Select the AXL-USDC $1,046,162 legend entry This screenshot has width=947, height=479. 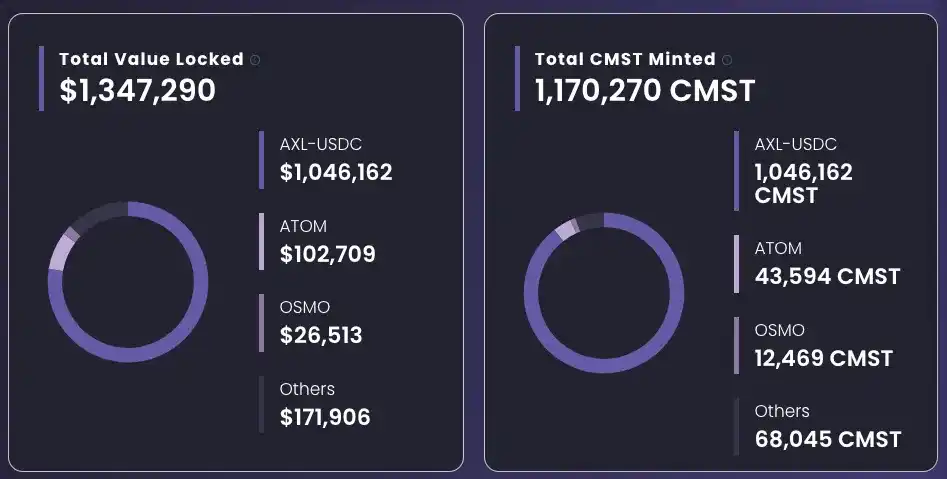pyautogui.click(x=336, y=160)
